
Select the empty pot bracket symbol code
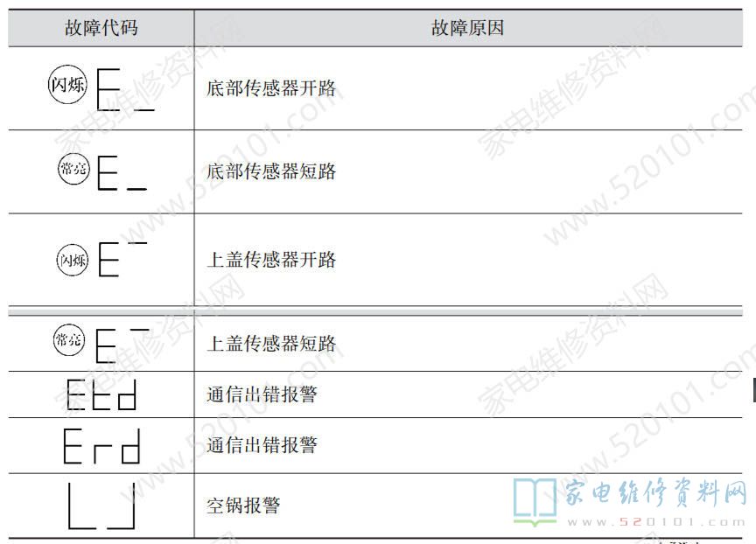[101, 506]
